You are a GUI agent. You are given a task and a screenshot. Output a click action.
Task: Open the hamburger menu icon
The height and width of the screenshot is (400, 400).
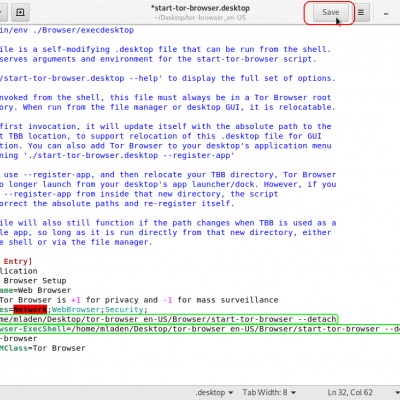(361, 12)
